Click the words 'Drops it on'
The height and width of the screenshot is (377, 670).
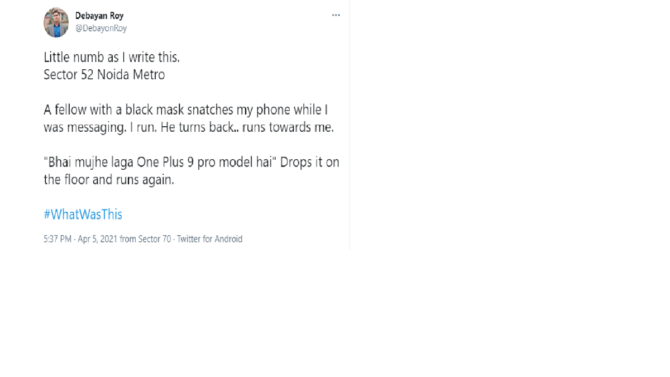(x=310, y=162)
